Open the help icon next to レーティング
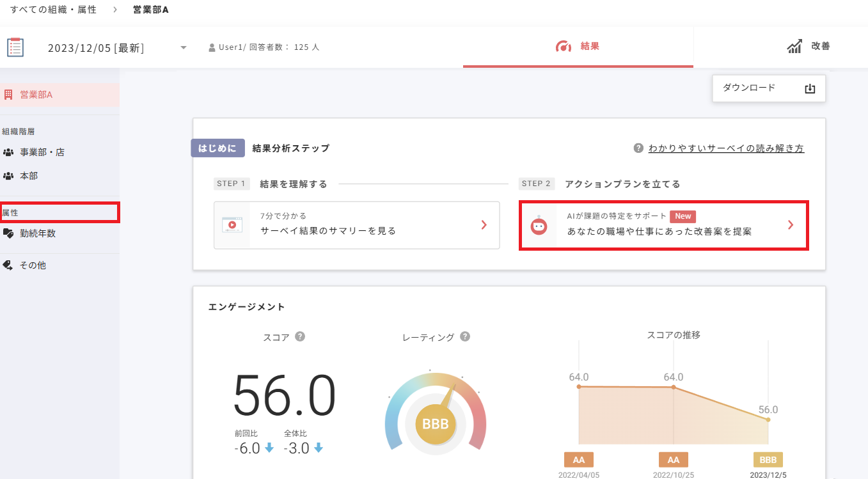The height and width of the screenshot is (479, 868). [465, 336]
